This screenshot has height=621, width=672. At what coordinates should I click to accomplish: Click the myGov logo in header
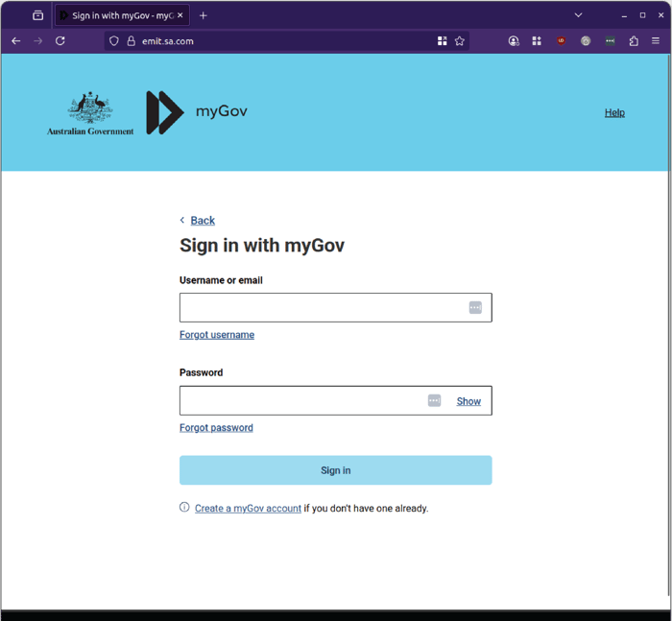(197, 112)
